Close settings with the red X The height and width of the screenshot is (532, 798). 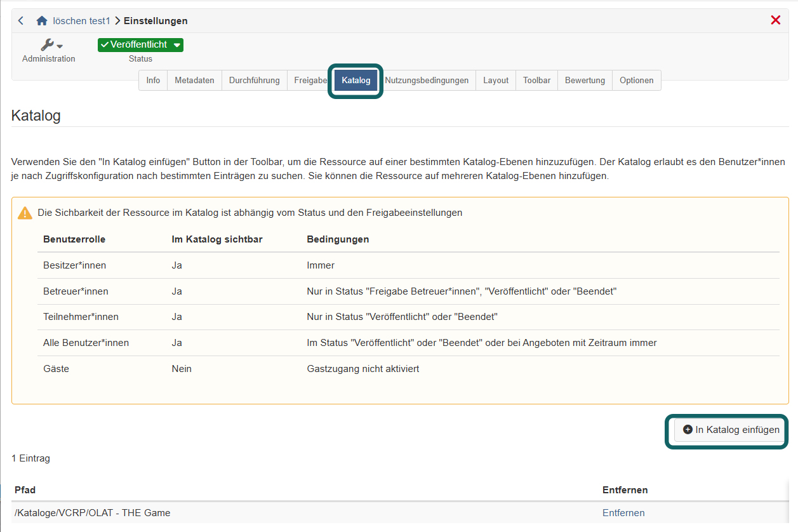775,20
